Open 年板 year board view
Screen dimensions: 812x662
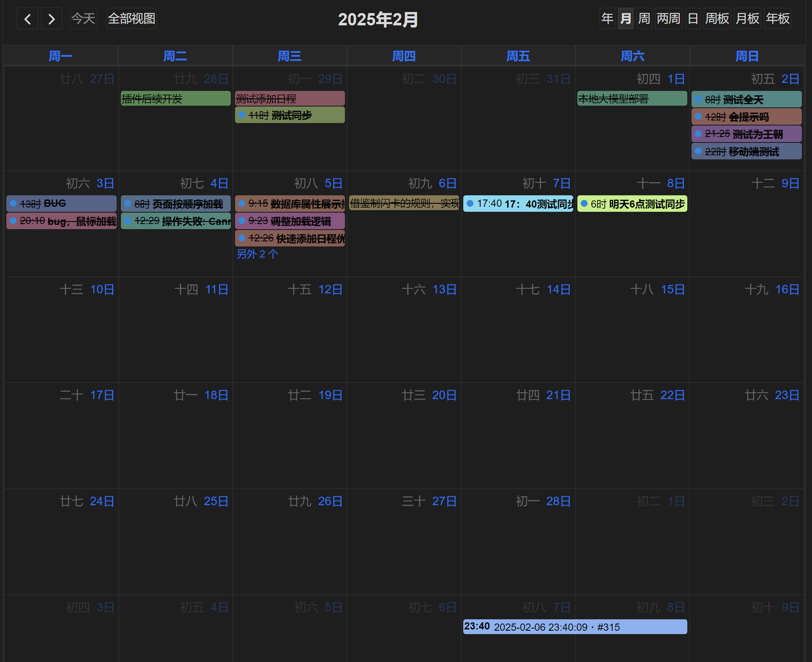[x=777, y=19]
